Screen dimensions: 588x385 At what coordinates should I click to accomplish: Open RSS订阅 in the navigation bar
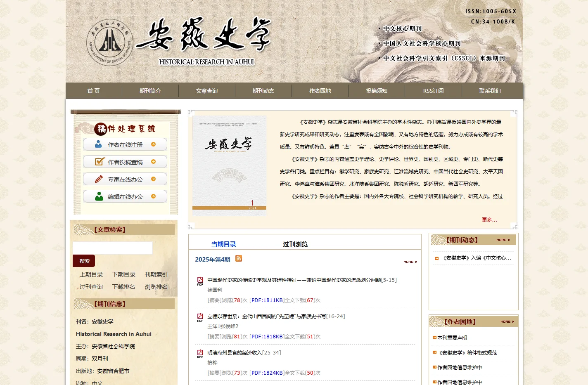tap(433, 91)
